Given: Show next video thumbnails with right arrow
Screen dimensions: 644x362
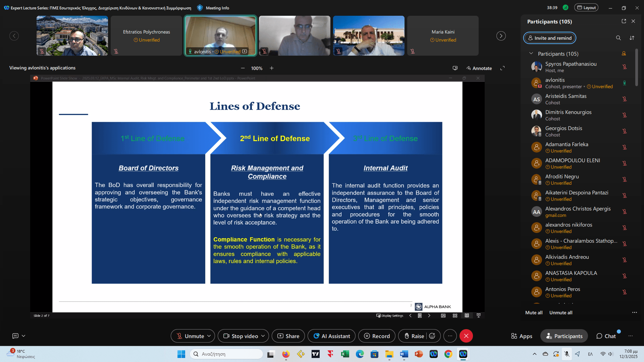Looking at the screenshot, I should tap(501, 36).
